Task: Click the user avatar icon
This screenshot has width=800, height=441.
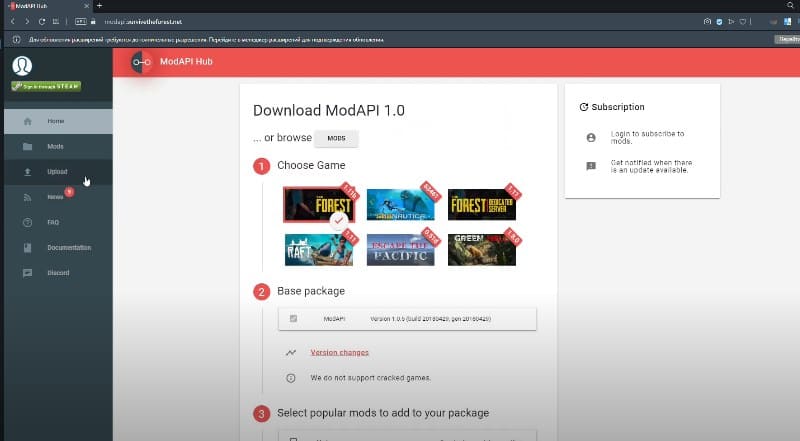Action: pyautogui.click(x=22, y=65)
